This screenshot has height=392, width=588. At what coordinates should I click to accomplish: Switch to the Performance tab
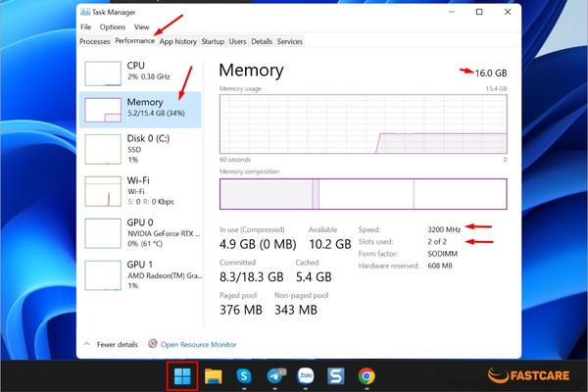click(135, 40)
